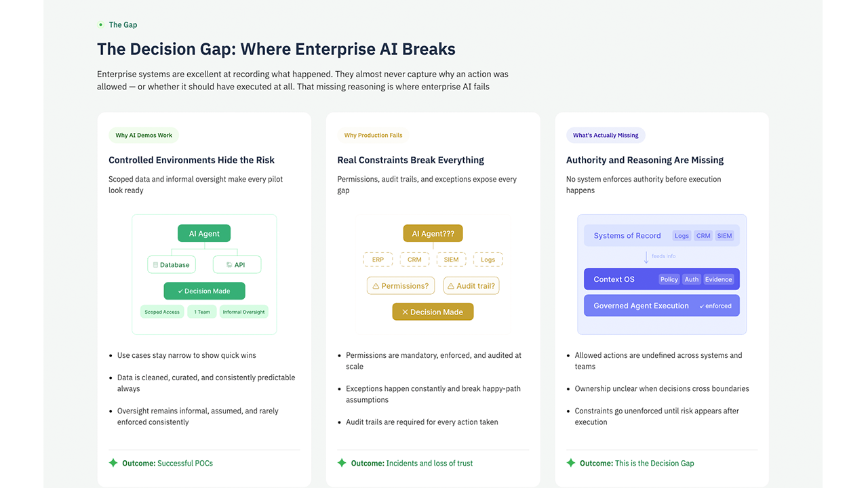Select the Why Production Fails tag
The width and height of the screenshot is (868, 488).
(x=373, y=135)
